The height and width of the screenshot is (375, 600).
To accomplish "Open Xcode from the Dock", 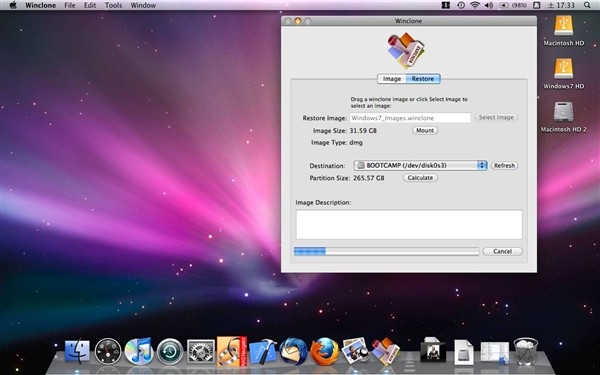I will 263,351.
